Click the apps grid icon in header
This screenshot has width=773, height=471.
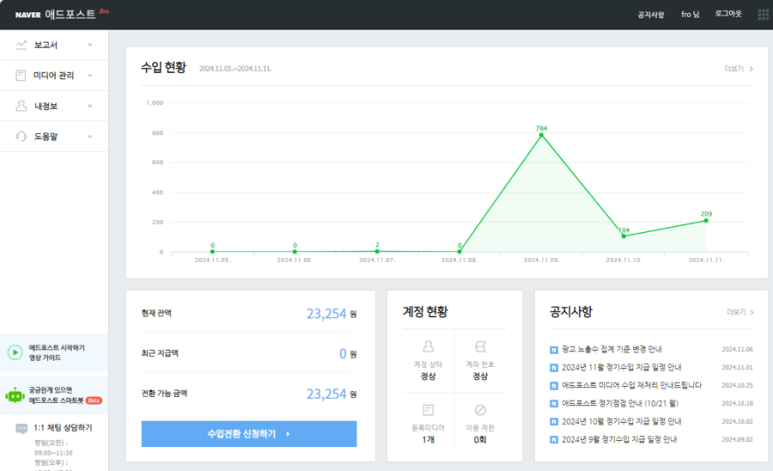pos(763,14)
